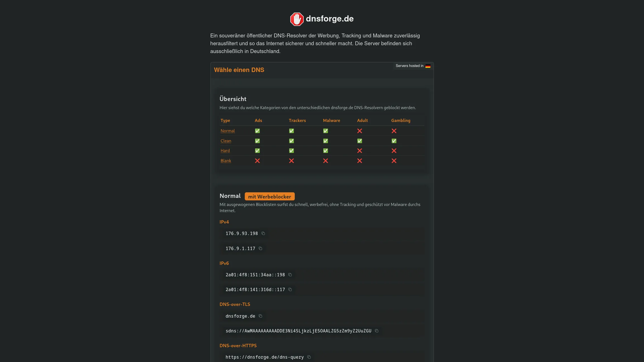The width and height of the screenshot is (644, 362).
Task: Copy IPv6 address 2a01:4f8:151:34aa::198
Action: [290, 275]
